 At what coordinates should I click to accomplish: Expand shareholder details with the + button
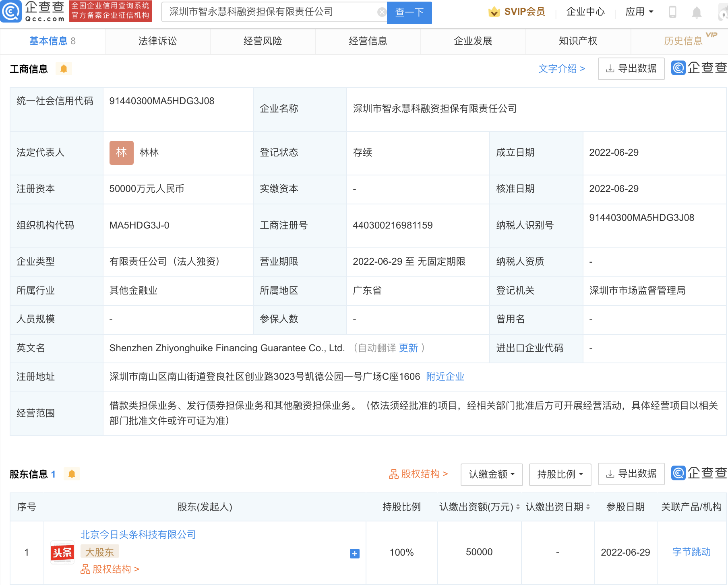[354, 554]
